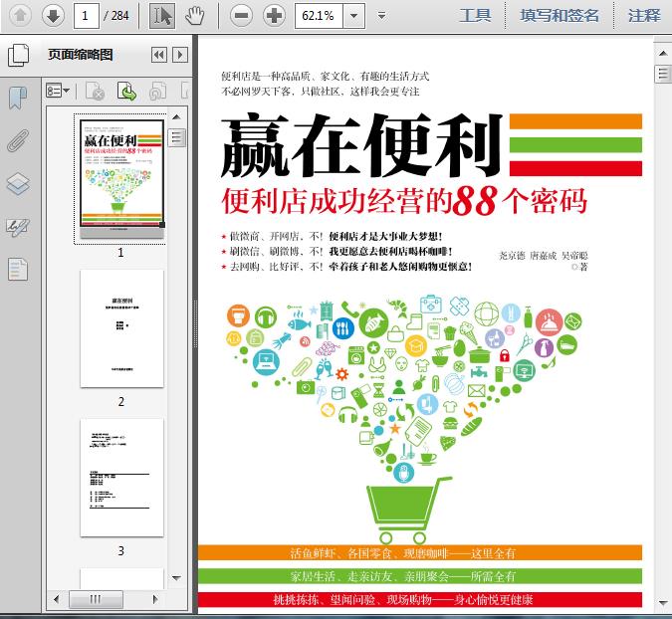
Task: Toggle the Page Thumbnails panel icon
Action: coord(18,56)
